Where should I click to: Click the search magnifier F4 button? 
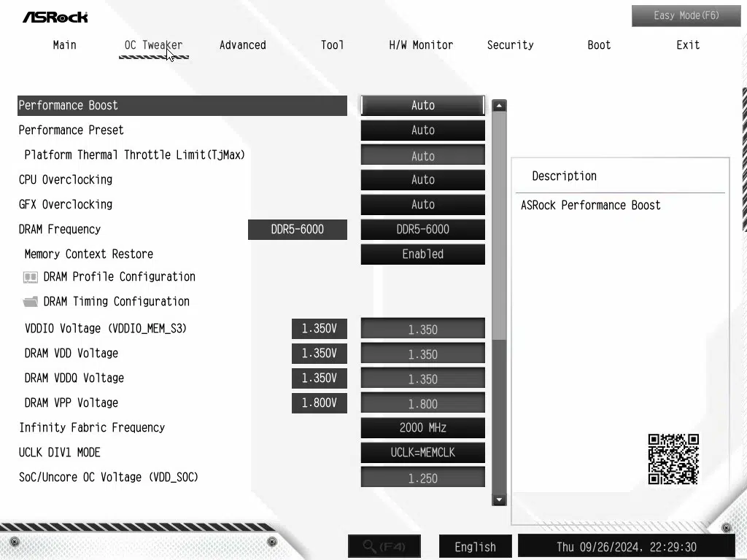tap(384, 546)
